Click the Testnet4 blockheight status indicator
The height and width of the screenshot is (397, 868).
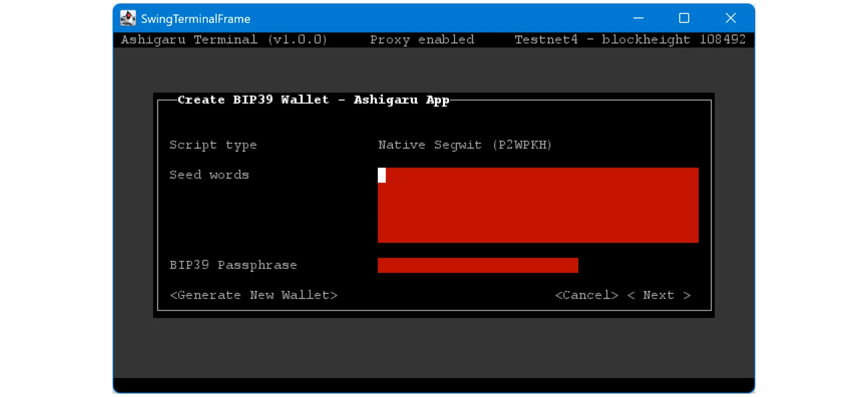pos(630,40)
